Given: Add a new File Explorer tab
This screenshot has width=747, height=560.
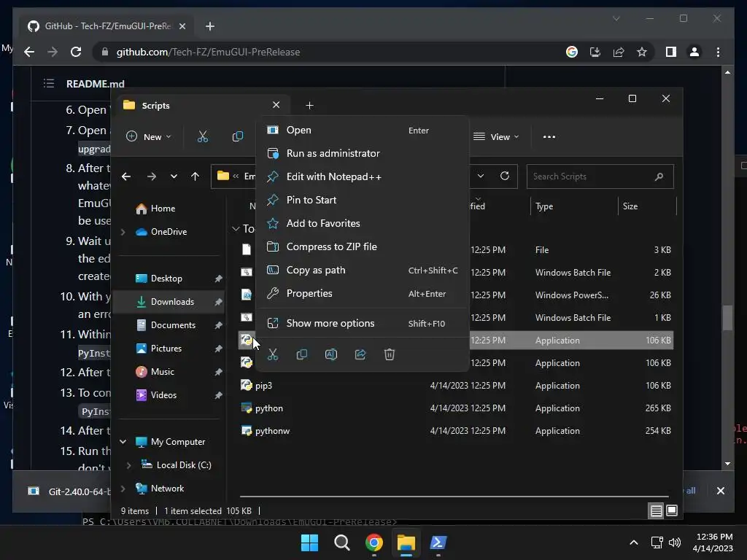Looking at the screenshot, I should tap(309, 106).
